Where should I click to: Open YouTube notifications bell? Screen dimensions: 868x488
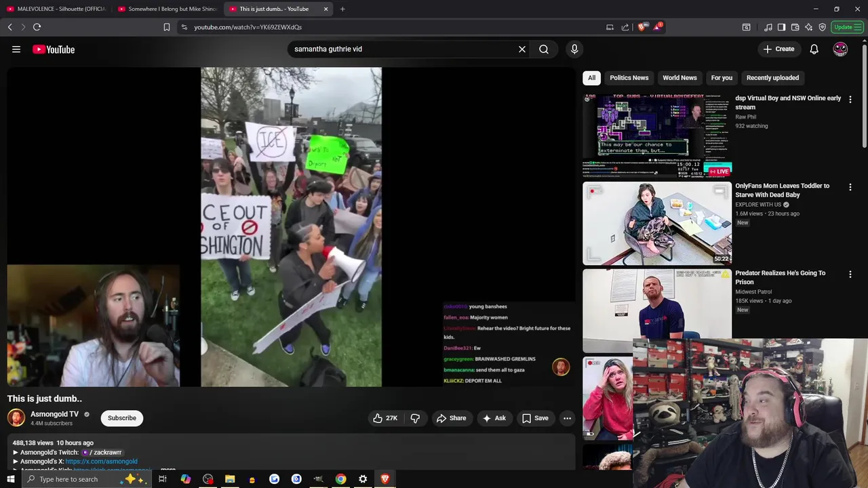point(814,49)
